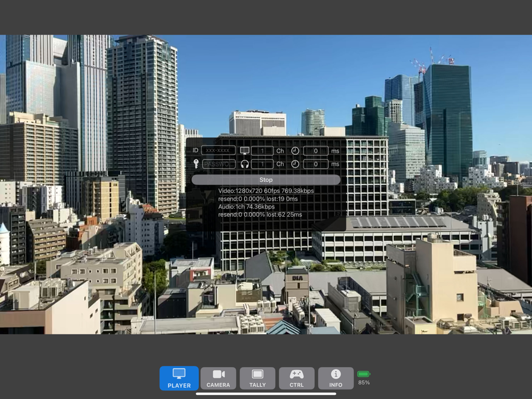532x399 pixels.
Task: Click the ID label
Action: [x=195, y=151]
